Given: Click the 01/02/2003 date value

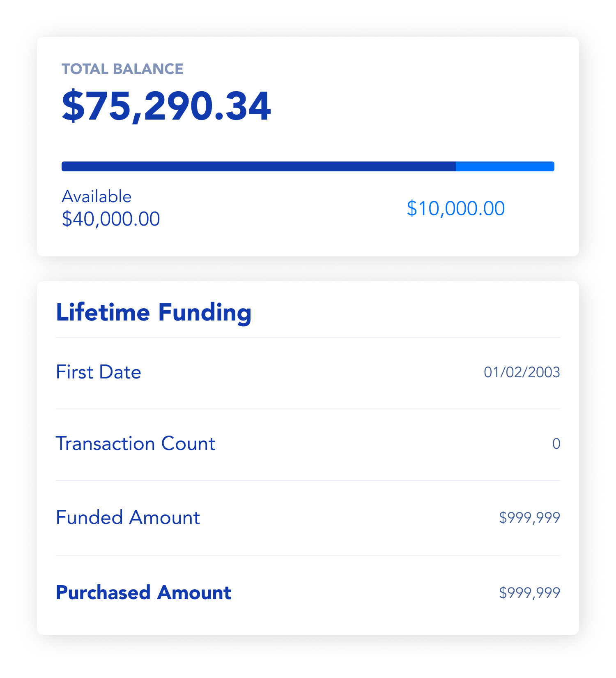Looking at the screenshot, I should 522,372.
